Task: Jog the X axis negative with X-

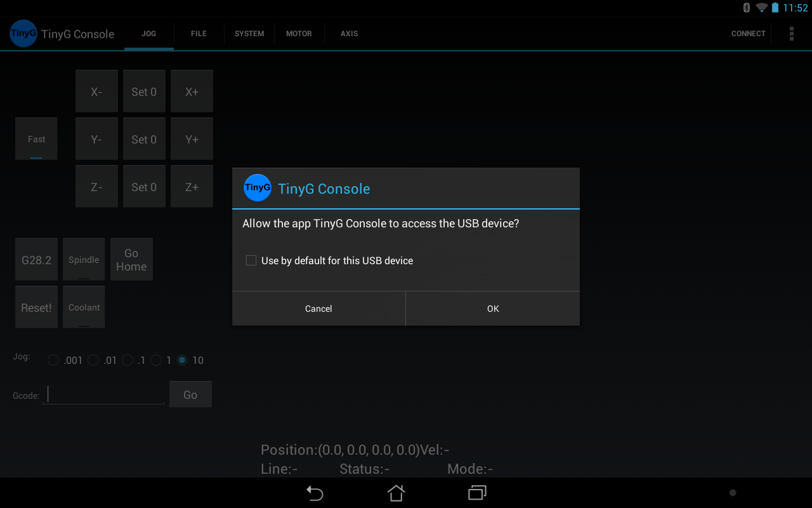Action: pyautogui.click(x=96, y=91)
